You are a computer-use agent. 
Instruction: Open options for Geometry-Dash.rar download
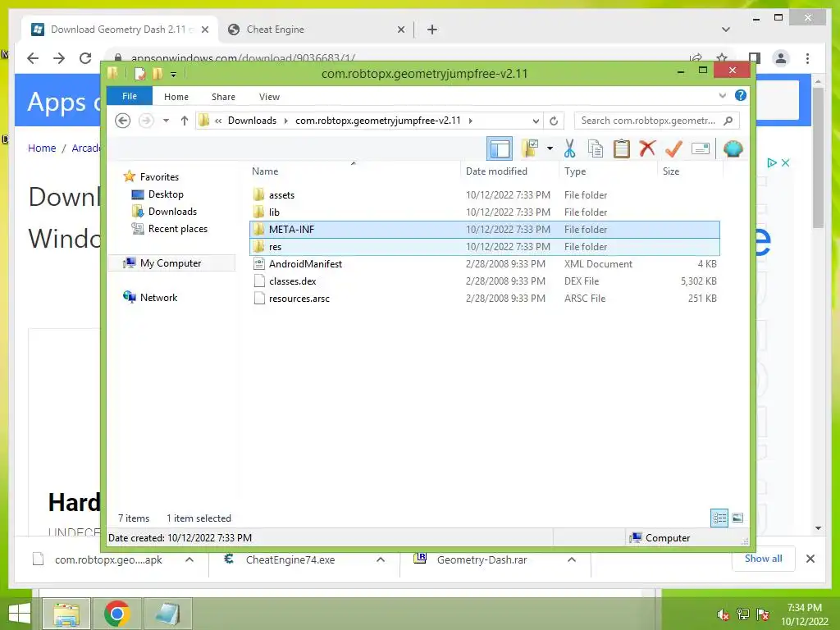[x=572, y=559]
